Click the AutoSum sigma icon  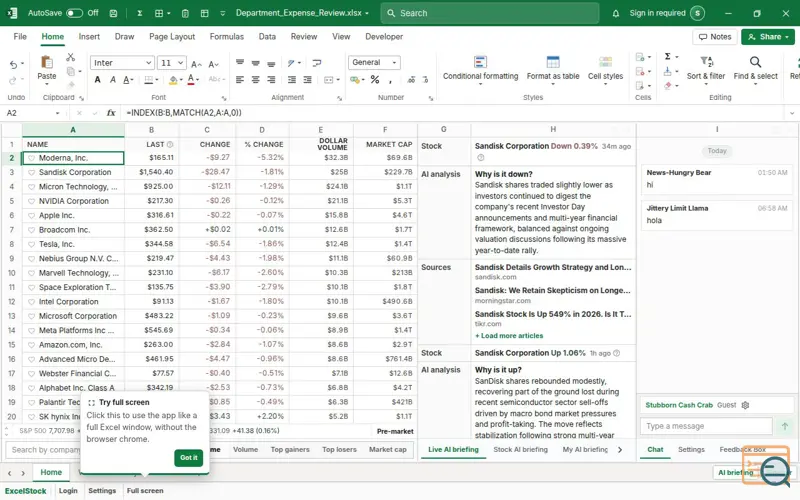pyautogui.click(x=667, y=57)
